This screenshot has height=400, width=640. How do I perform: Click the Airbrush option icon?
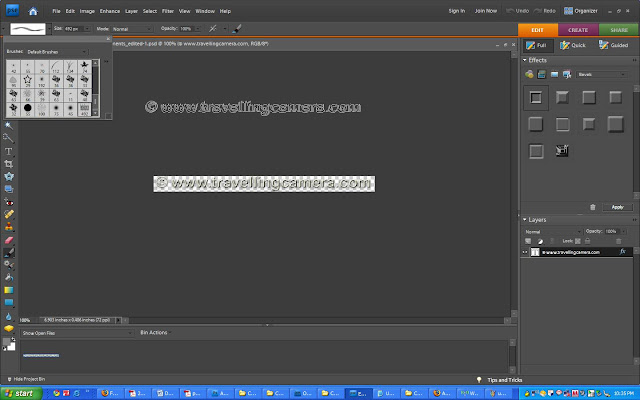(213, 29)
